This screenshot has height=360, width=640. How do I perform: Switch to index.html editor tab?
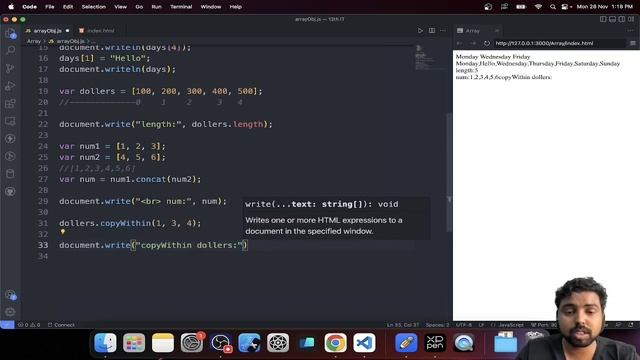100,31
